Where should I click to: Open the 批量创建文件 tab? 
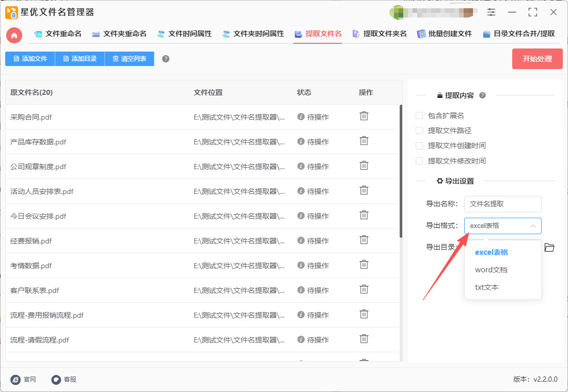point(445,34)
